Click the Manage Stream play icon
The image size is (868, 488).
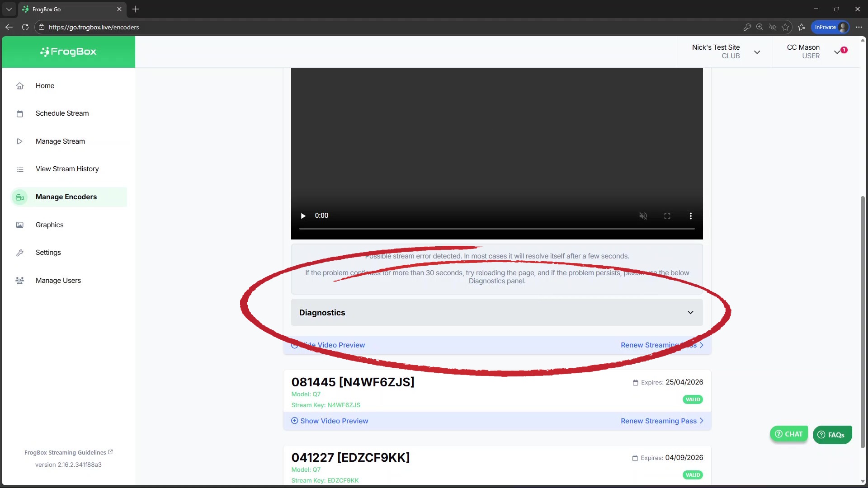point(20,141)
